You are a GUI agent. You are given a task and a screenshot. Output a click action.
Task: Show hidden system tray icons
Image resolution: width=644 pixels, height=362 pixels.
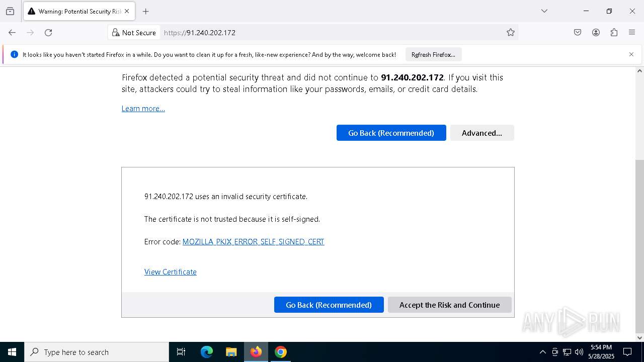(x=542, y=352)
